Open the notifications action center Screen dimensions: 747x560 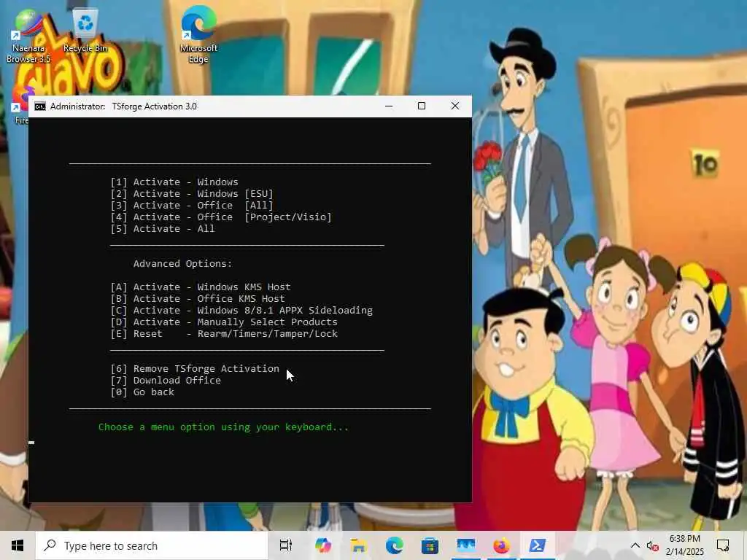pyautogui.click(x=723, y=545)
